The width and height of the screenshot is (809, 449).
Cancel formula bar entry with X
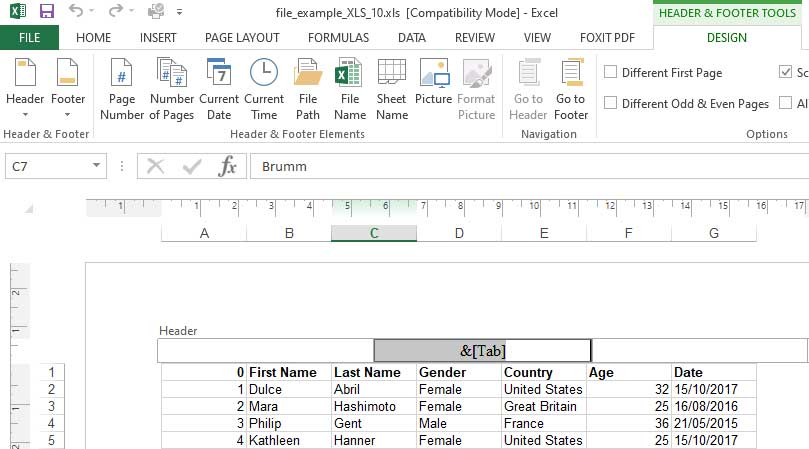155,166
